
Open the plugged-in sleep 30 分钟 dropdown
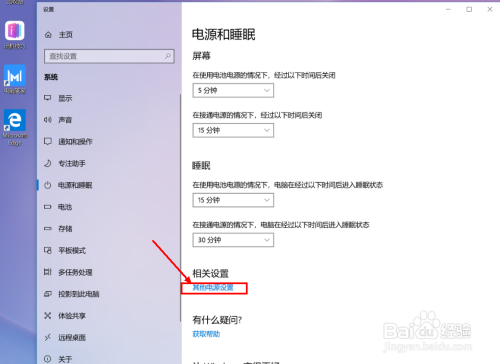point(233,240)
